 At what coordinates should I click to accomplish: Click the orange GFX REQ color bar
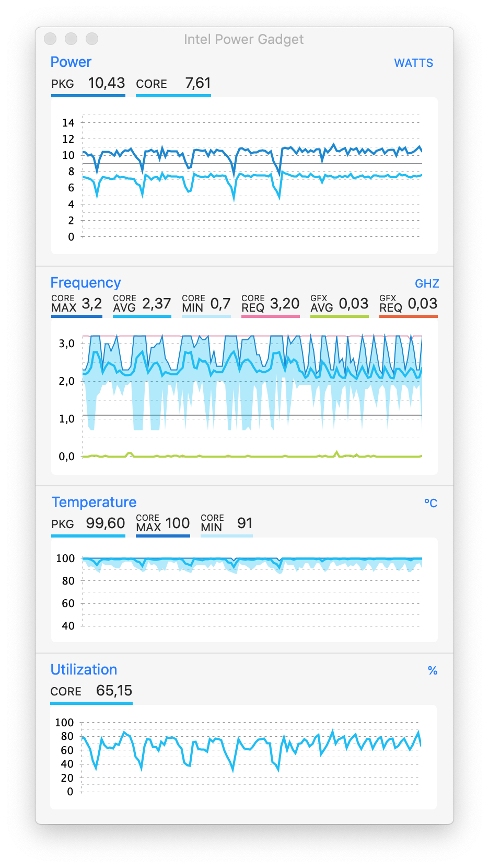(x=409, y=316)
